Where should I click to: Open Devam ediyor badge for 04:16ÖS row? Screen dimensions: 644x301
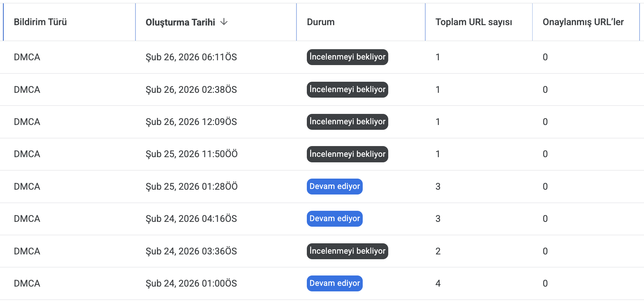(x=335, y=219)
